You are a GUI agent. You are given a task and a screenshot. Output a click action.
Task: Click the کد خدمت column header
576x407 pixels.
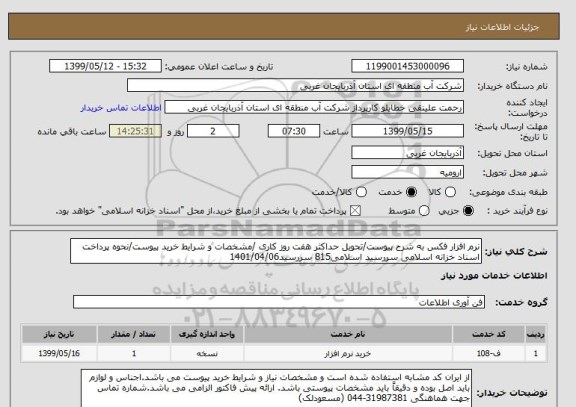[489, 334]
